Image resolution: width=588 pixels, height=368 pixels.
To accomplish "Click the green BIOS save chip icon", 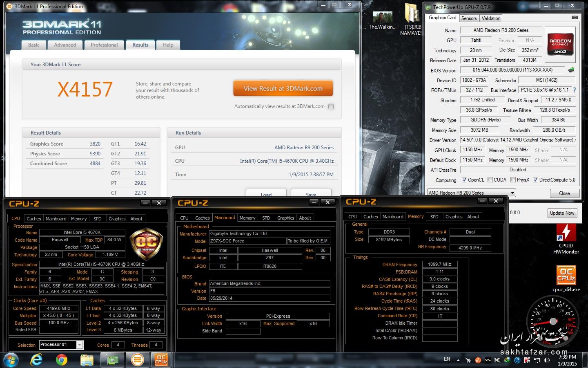I will point(571,70).
